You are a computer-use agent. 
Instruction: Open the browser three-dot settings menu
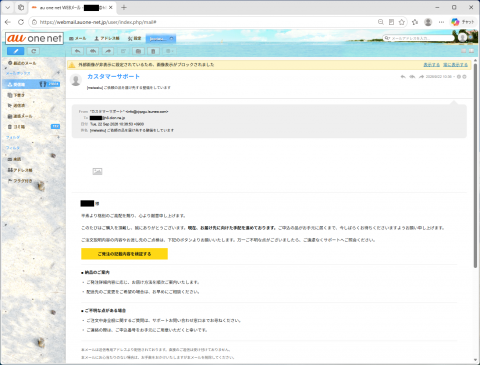[x=441, y=22]
